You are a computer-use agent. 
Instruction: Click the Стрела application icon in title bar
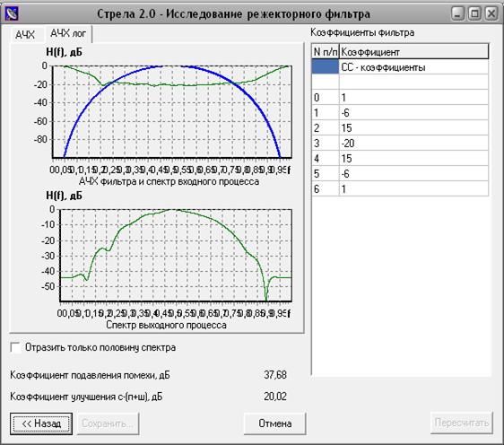11,13
